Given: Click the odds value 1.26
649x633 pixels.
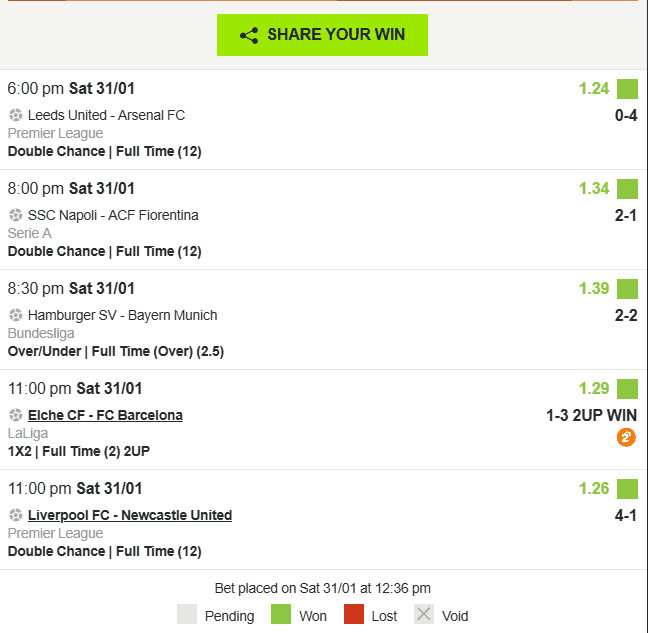Looking at the screenshot, I should [594, 488].
